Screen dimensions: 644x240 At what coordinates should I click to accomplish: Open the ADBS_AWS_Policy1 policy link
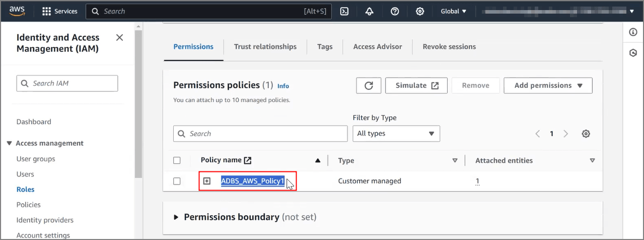point(252,181)
